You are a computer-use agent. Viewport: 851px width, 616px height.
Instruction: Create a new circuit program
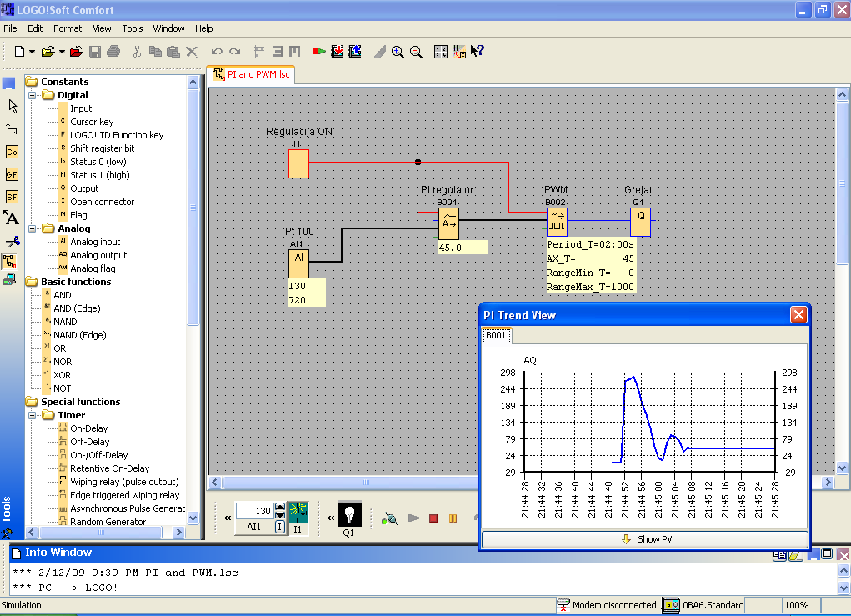[19, 52]
